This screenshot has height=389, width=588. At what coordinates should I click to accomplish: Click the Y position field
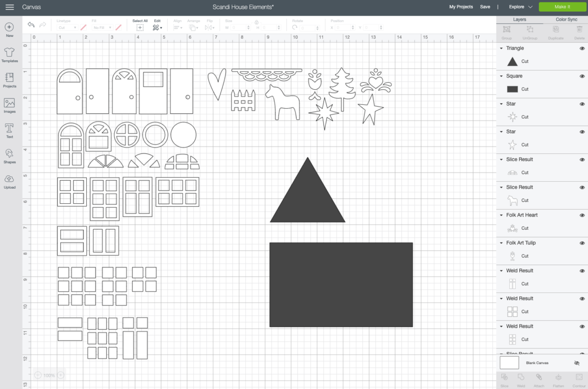tap(374, 28)
